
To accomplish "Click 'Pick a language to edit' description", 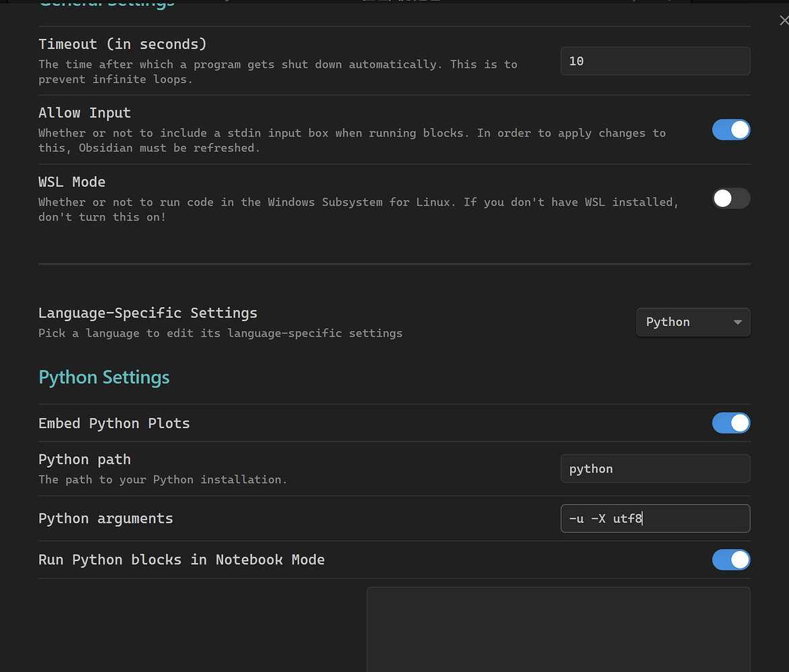I will click(x=220, y=333).
